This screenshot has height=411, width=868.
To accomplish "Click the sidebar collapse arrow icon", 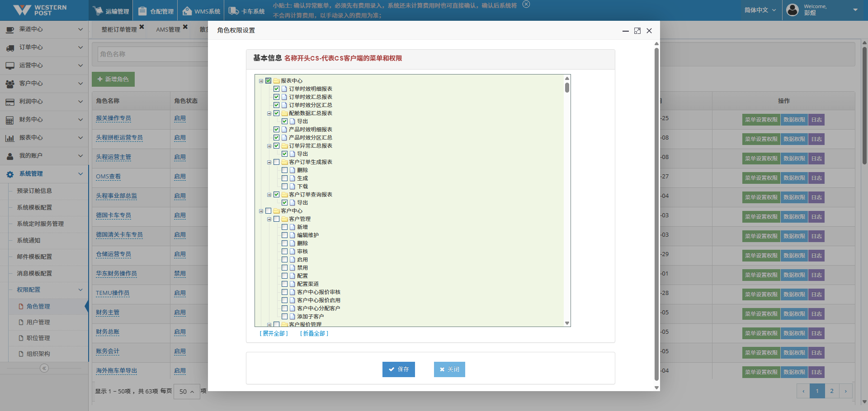I will [44, 368].
